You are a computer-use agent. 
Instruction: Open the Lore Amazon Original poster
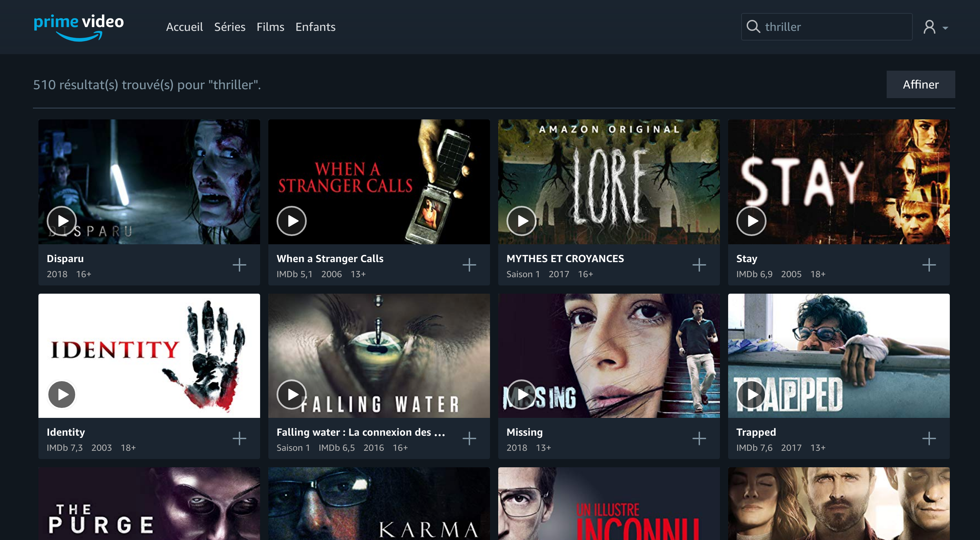[x=609, y=182]
